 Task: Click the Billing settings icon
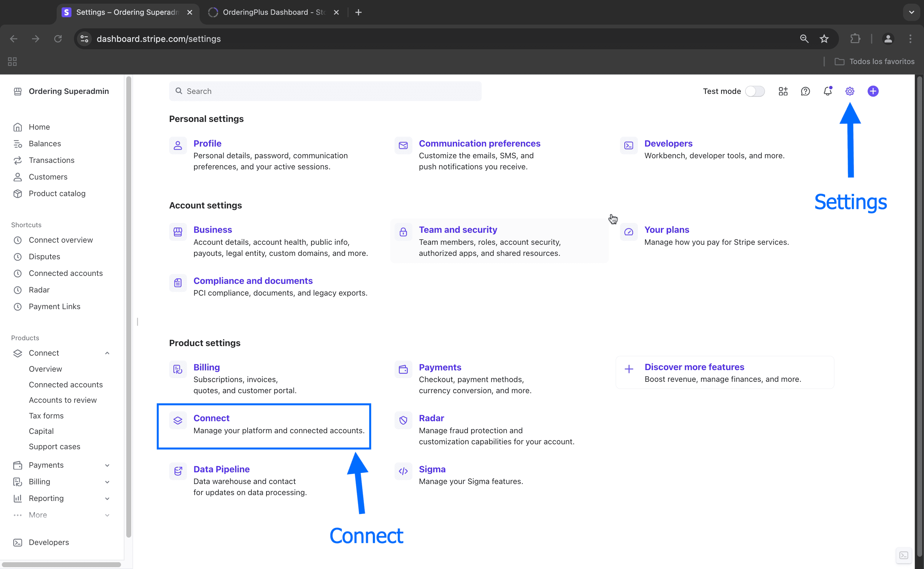tap(178, 369)
